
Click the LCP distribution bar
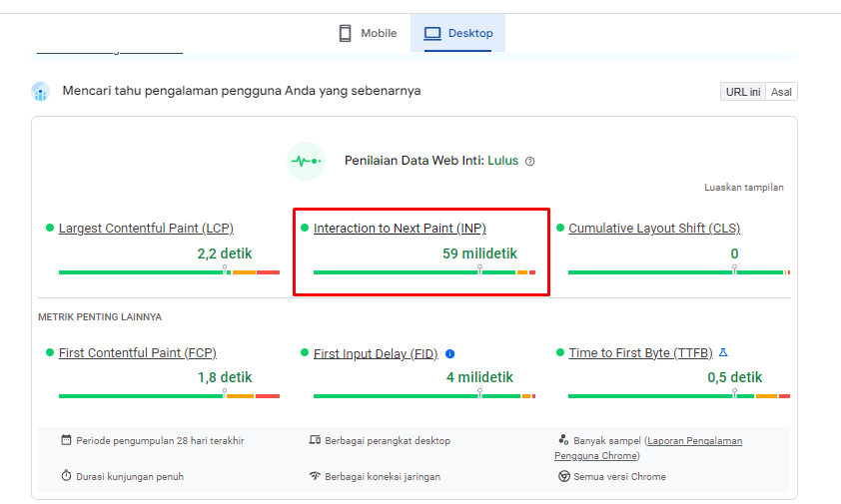coord(170,272)
